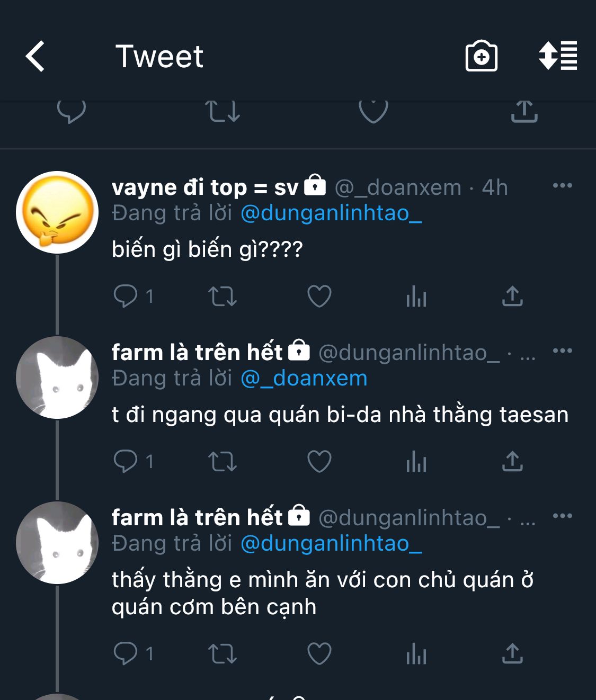Open white cat avatar on bi-da tweet
This screenshot has height=700, width=596.
(x=57, y=377)
